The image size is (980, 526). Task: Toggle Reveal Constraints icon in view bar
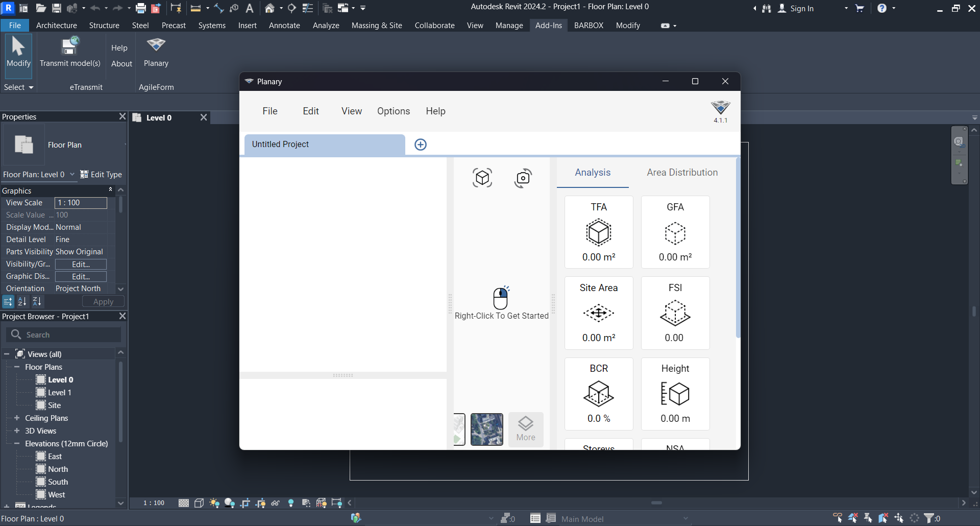pos(337,503)
